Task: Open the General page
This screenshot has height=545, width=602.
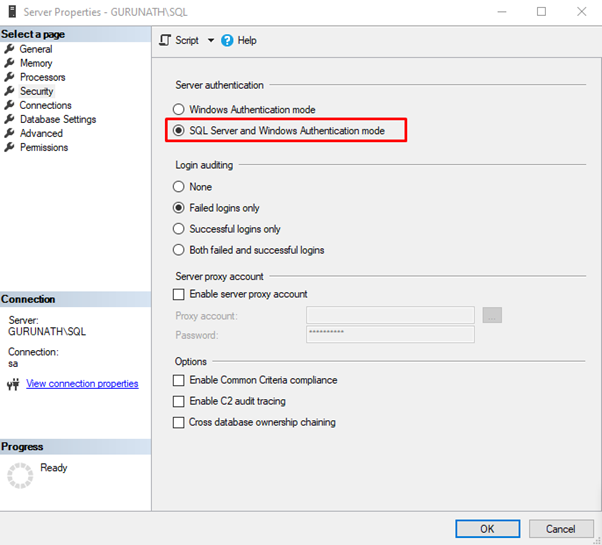Action: [x=36, y=49]
